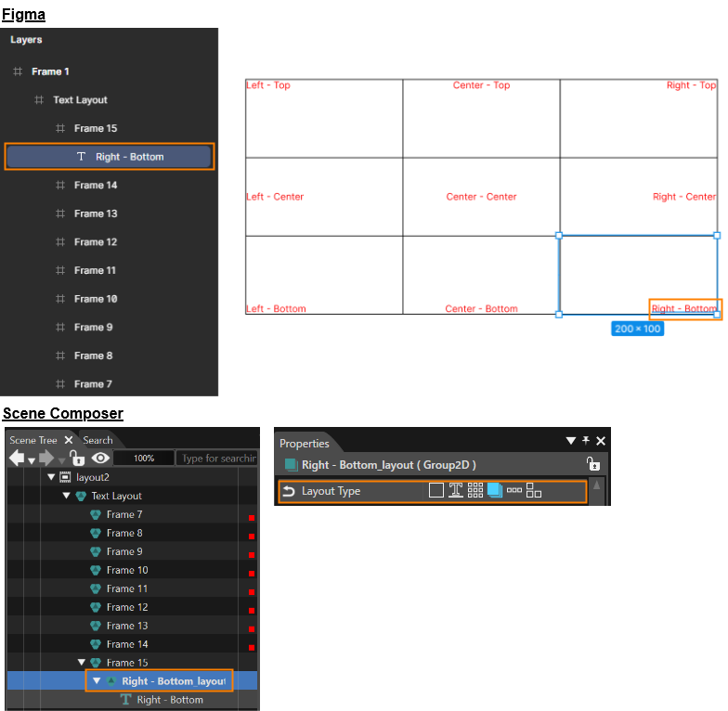Choose the grid layout type icon
728x711 pixels.
click(475, 490)
